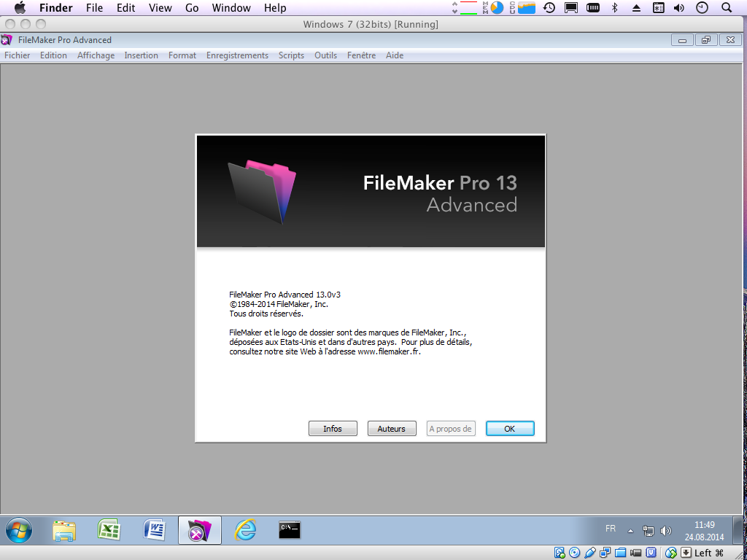This screenshot has width=747, height=560.
Task: Open the Enregistrements menu
Action: [x=237, y=55]
